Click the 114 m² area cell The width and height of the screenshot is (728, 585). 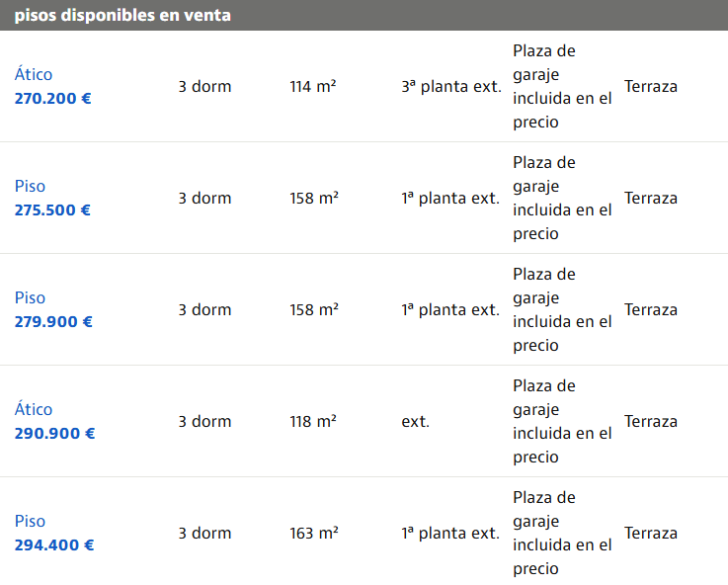pyautogui.click(x=314, y=86)
